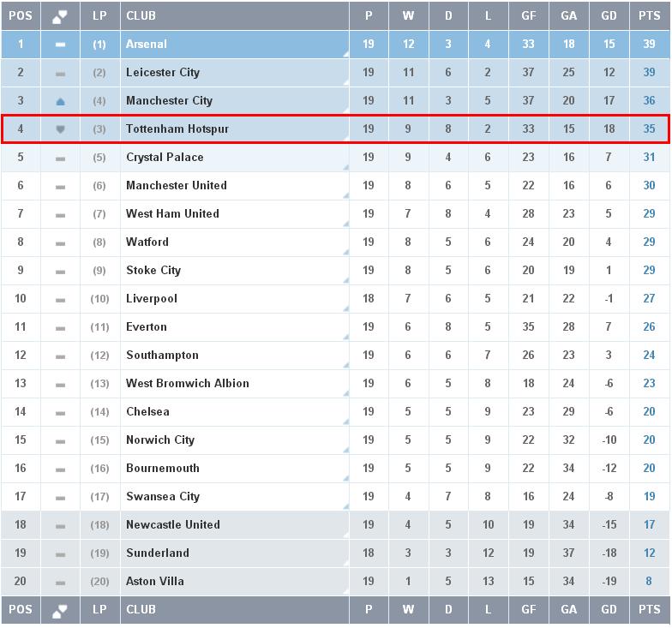The height and width of the screenshot is (628, 672).
Task: Expand the Leicester City row corner triangle
Action: [345, 82]
